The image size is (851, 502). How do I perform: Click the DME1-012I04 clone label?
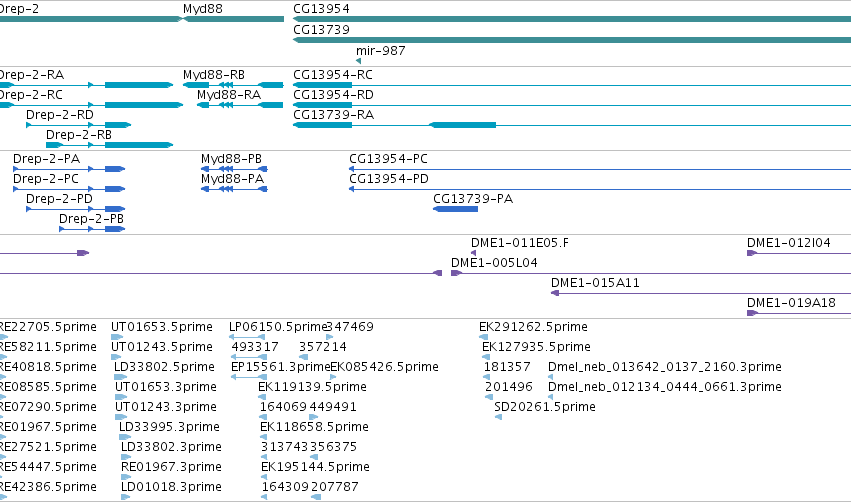(789, 243)
